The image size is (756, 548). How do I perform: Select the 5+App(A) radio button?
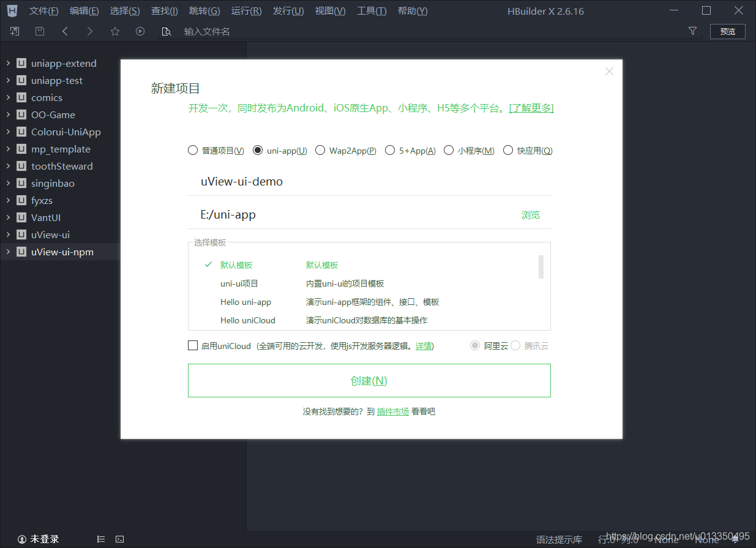(x=390, y=150)
